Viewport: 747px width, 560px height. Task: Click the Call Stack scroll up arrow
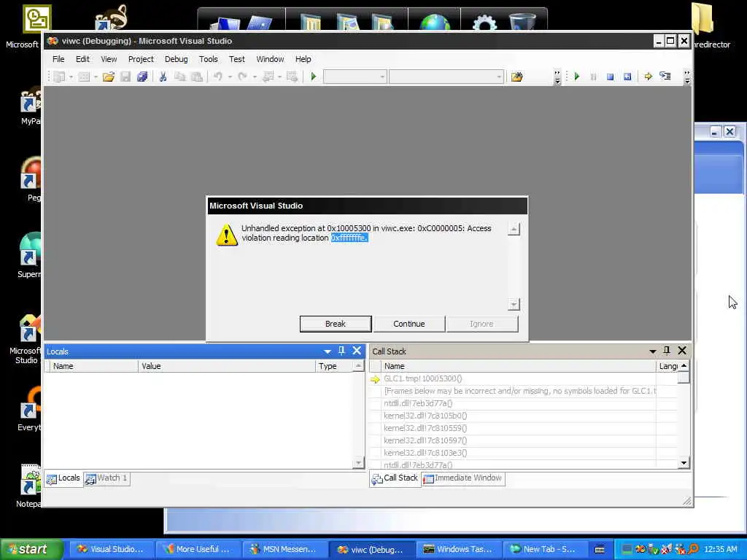[684, 366]
